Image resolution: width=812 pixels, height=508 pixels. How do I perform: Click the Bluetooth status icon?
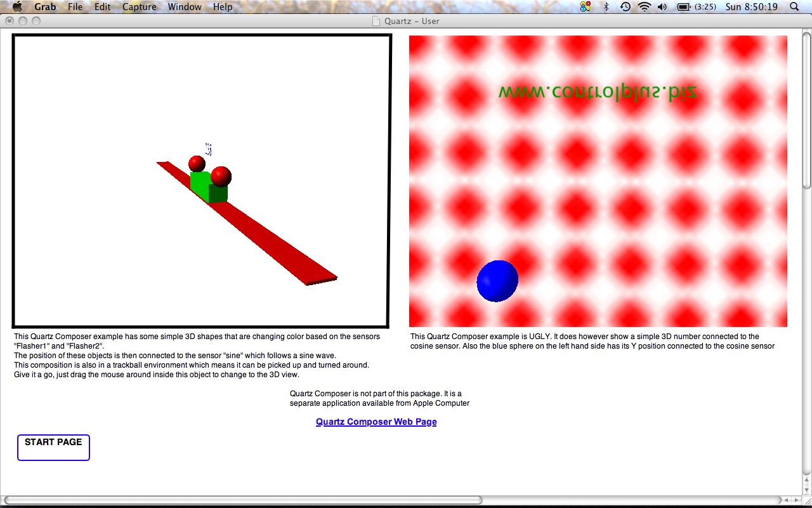(606, 7)
